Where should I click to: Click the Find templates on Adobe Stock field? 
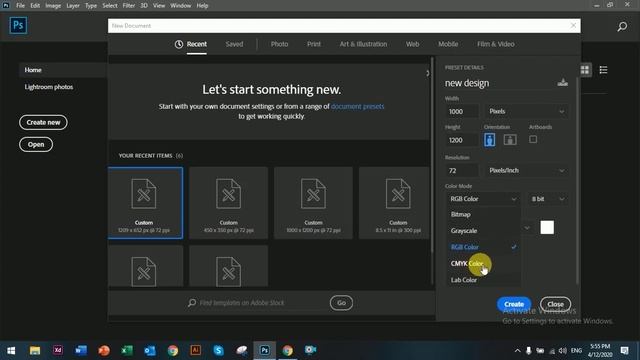(x=242, y=302)
